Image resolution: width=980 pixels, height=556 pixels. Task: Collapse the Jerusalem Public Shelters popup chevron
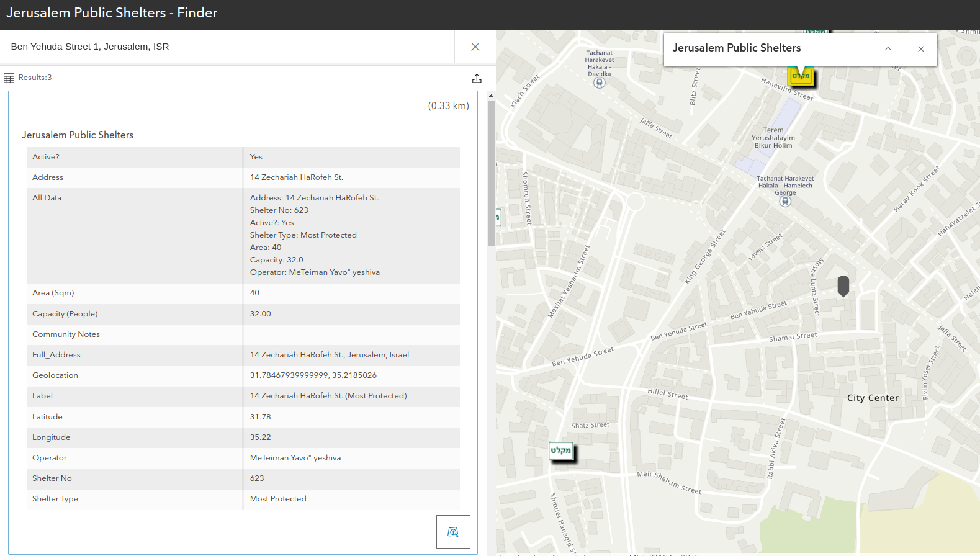tap(888, 48)
